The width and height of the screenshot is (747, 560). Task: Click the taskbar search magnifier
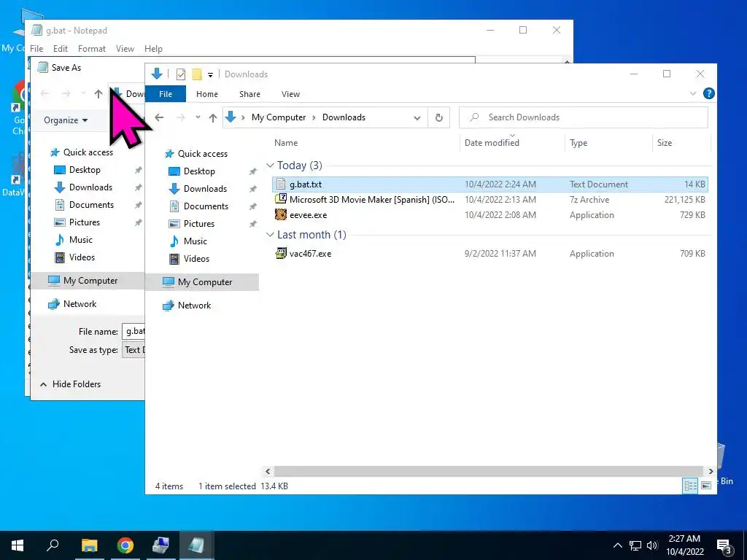click(x=53, y=545)
